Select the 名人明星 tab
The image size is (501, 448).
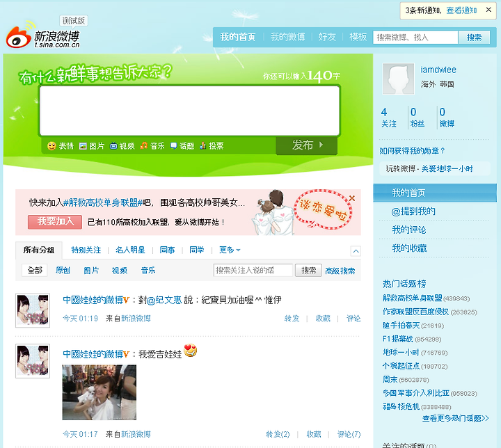(x=130, y=250)
